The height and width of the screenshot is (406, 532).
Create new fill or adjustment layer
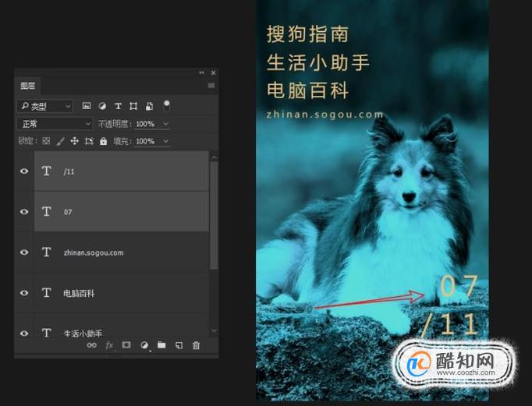point(144,345)
